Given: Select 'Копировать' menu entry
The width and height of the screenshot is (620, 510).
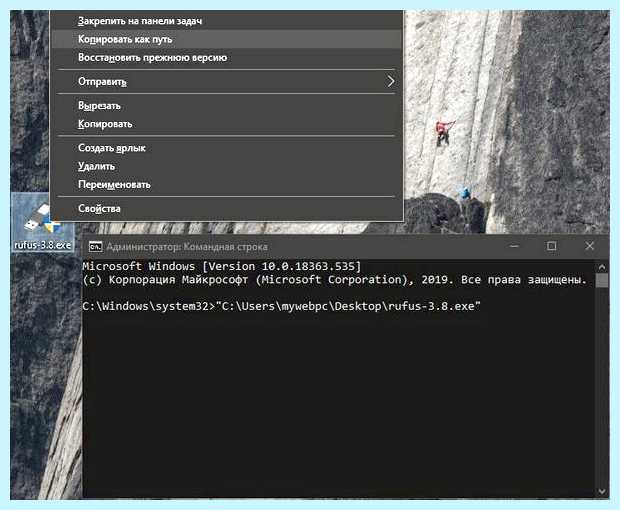Looking at the screenshot, I should point(227,124).
